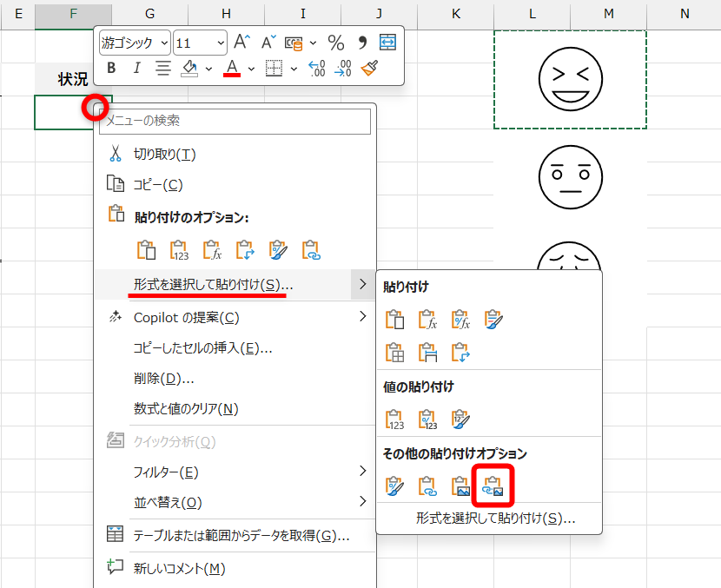Expand the font color dropdown arrow
The image size is (721, 588).
(x=250, y=68)
